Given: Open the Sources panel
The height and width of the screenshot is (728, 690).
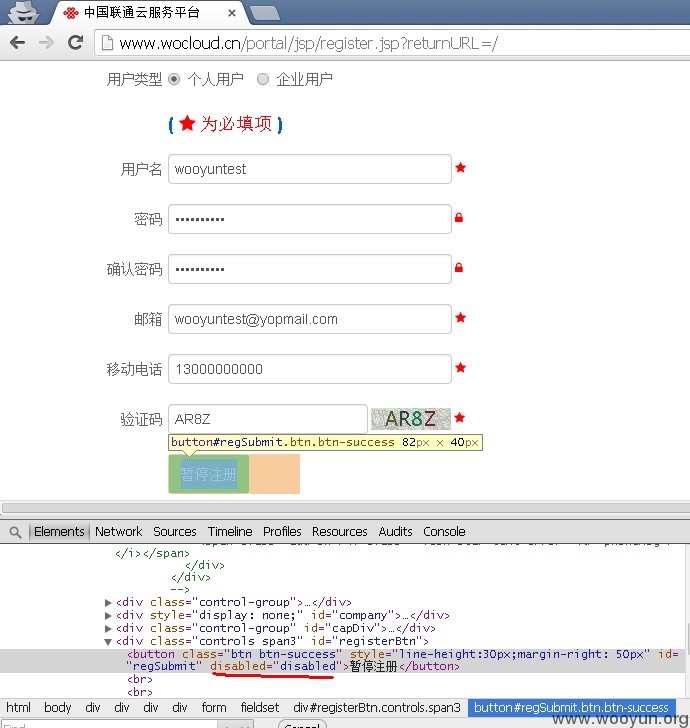Looking at the screenshot, I should (175, 532).
